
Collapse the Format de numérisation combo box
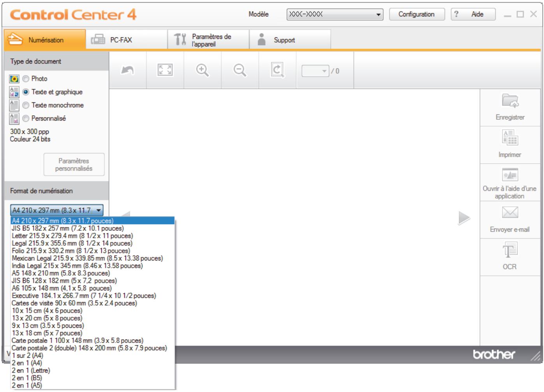(57, 210)
